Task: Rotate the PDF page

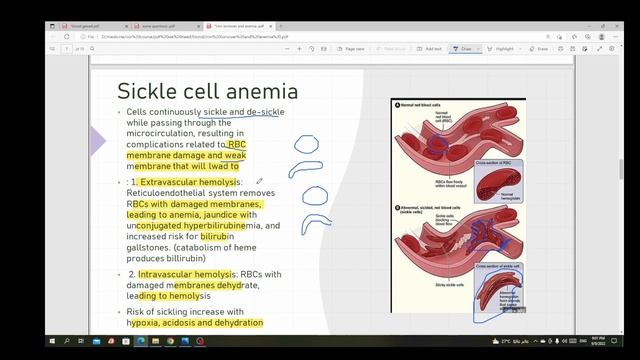Action: [311, 49]
